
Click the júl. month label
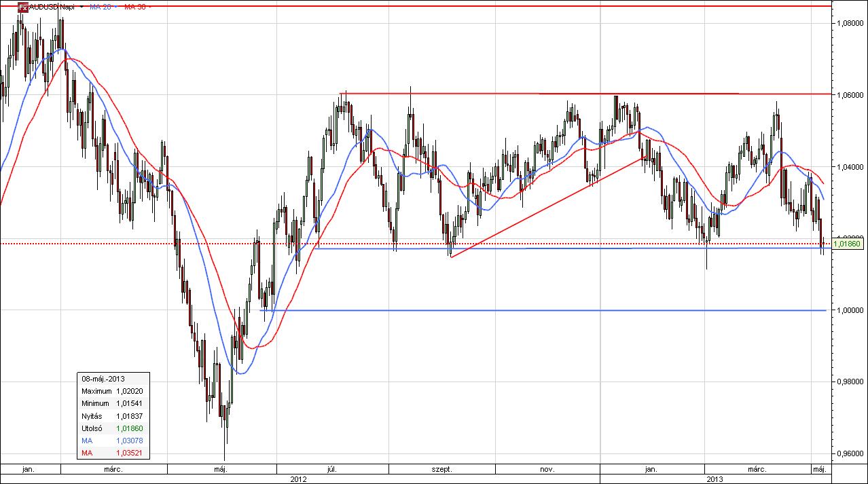tap(333, 469)
